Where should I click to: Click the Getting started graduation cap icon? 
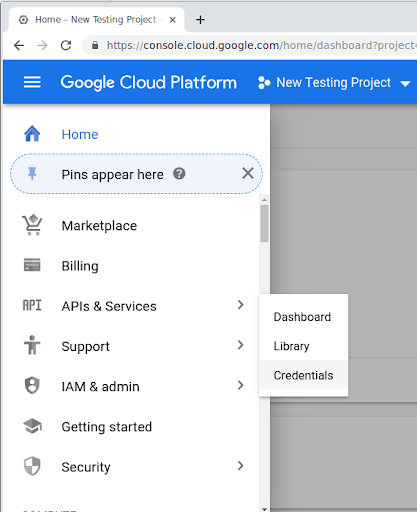click(x=32, y=426)
